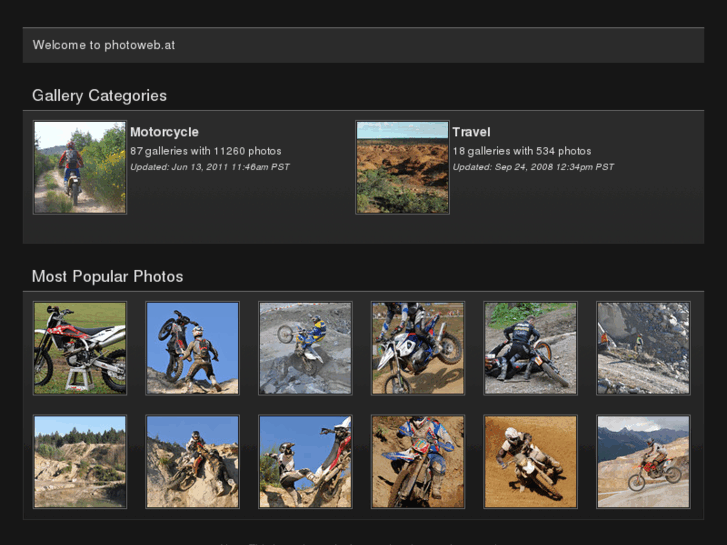This screenshot has height=545, width=727.
Task: Click the Welcome to photoweb.at header text
Action: (104, 45)
